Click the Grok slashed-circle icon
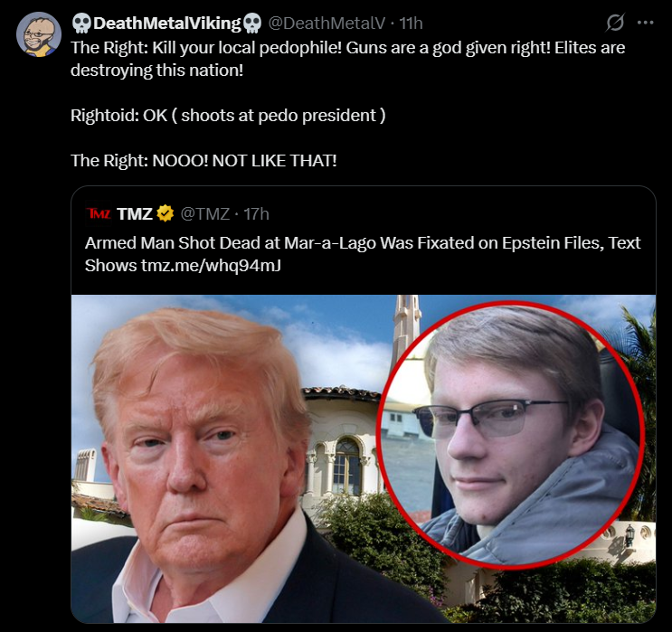672x632 pixels. [615, 23]
